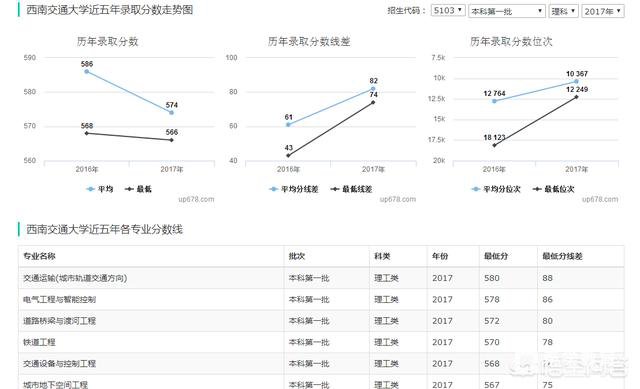Toggle 平均分位次 legend entry
The height and width of the screenshot is (389, 640).
coord(496,189)
